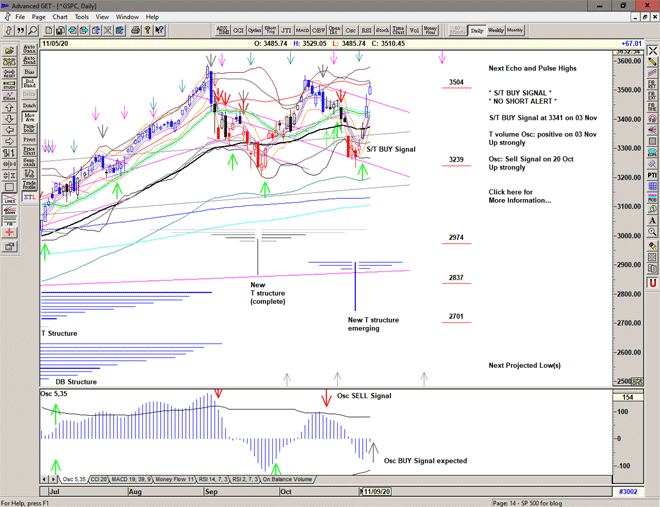
Task: Open the Window menu
Action: (x=127, y=17)
